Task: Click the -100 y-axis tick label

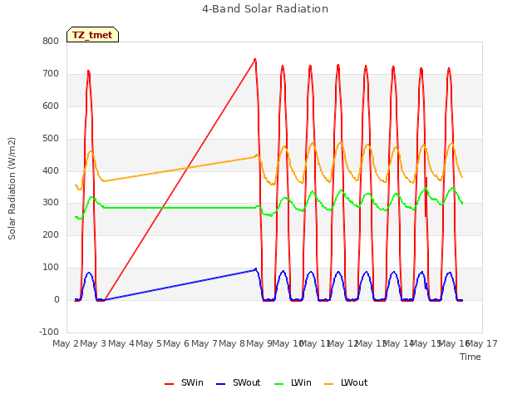Action: (x=49, y=332)
